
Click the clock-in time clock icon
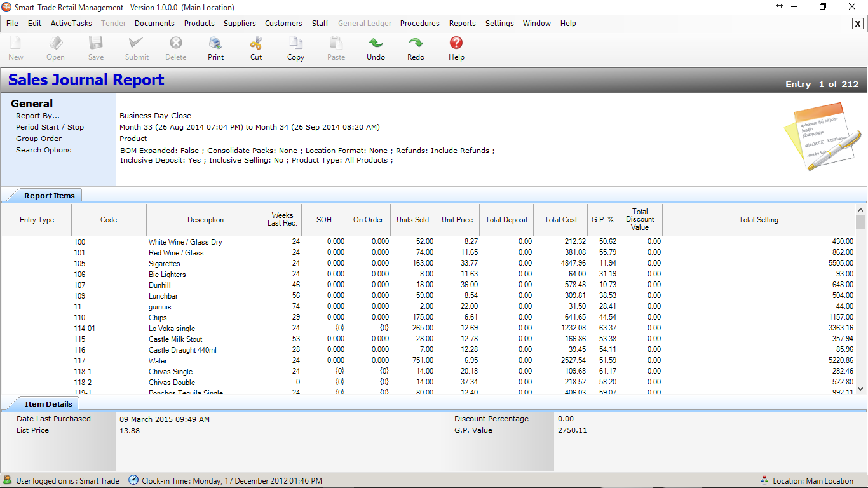click(133, 480)
